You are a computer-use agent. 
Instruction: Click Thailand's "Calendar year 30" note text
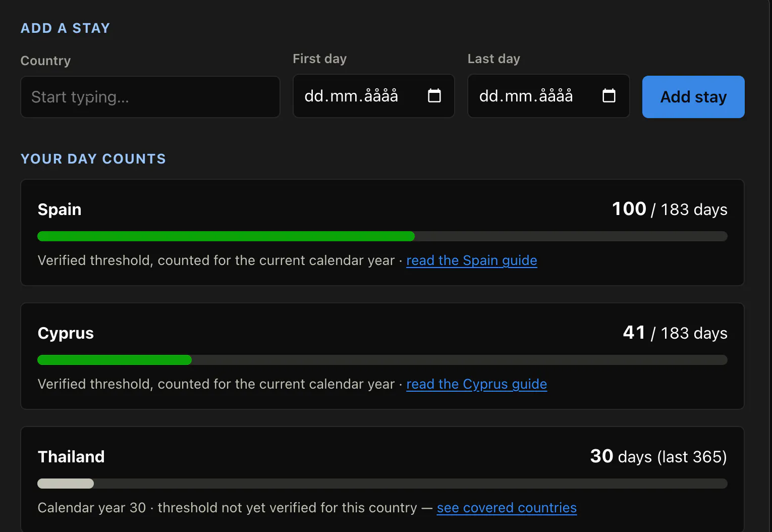(x=92, y=508)
